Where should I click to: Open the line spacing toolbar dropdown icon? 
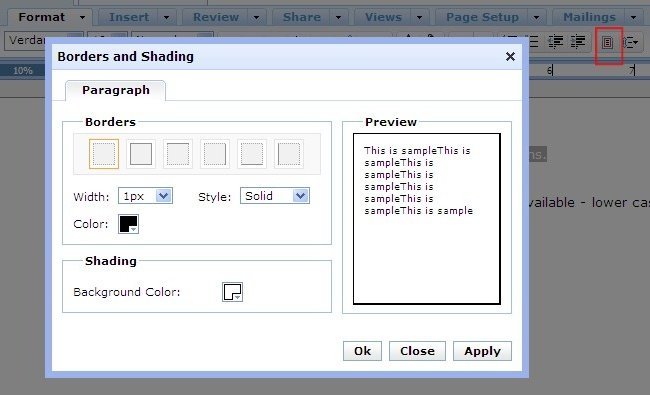[x=631, y=42]
